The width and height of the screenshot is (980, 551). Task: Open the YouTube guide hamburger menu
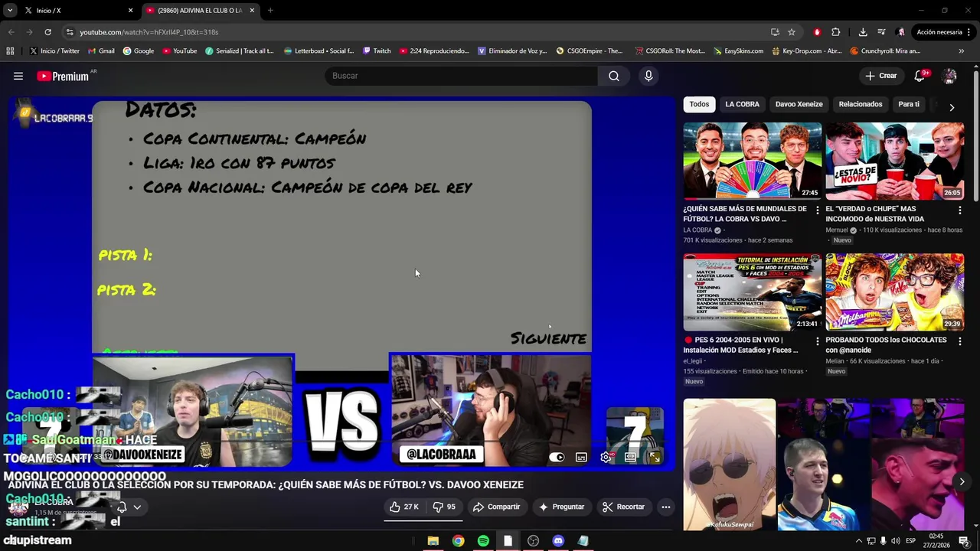pyautogui.click(x=18, y=76)
